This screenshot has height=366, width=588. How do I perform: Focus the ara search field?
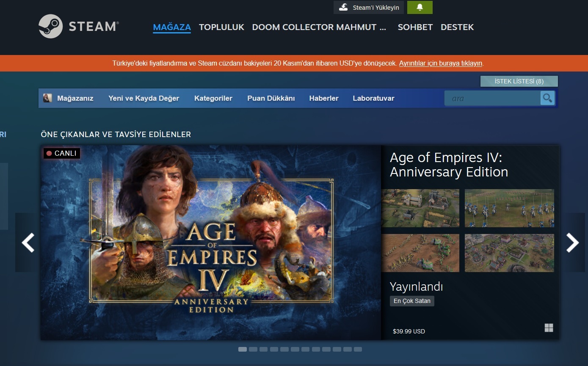[492, 98]
